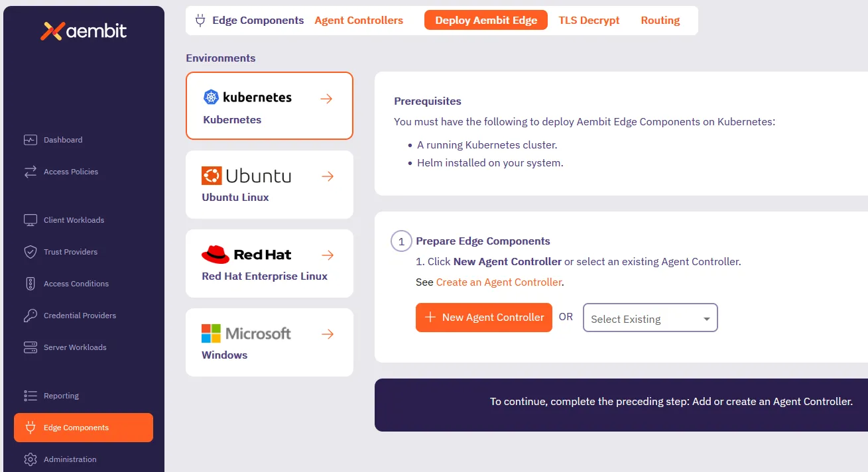Choose the Red Hat Enterprise Linux environment
This screenshot has height=472, width=868.
tap(269, 263)
